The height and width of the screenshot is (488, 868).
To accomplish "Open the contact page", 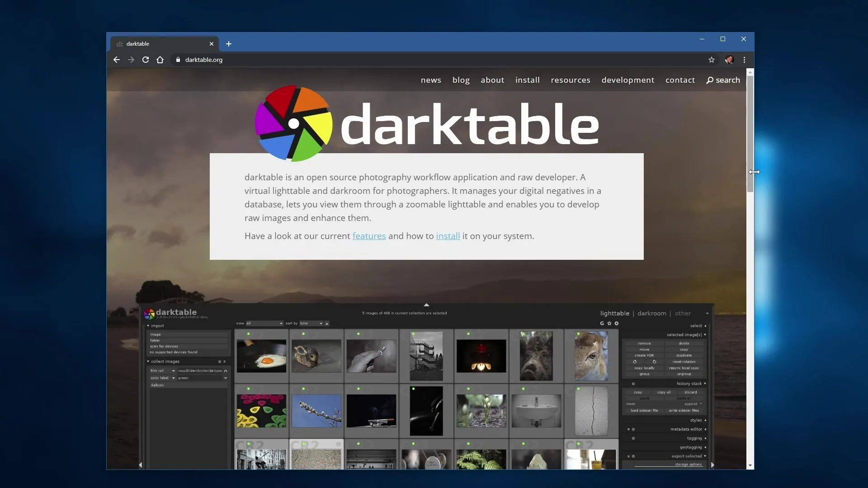I will point(680,80).
